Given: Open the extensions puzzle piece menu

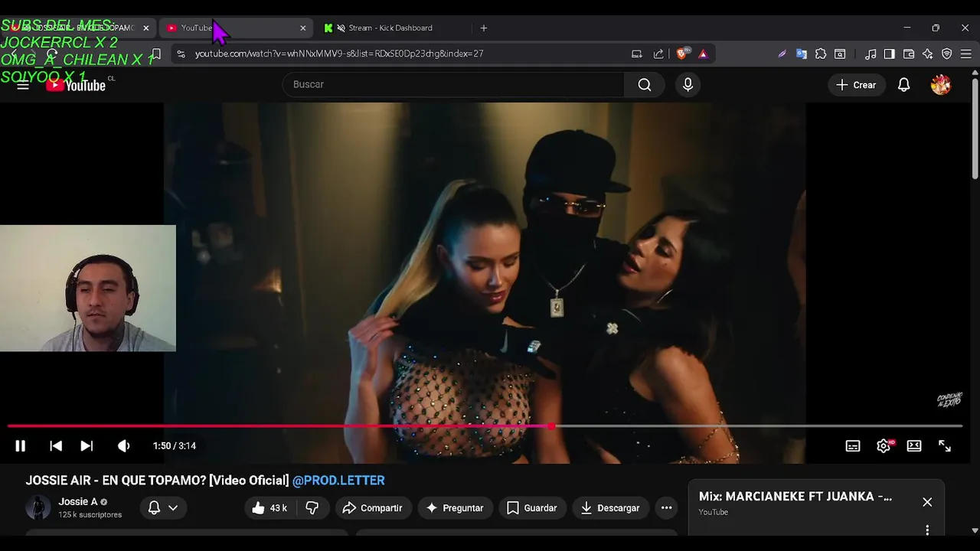Looking at the screenshot, I should point(821,54).
